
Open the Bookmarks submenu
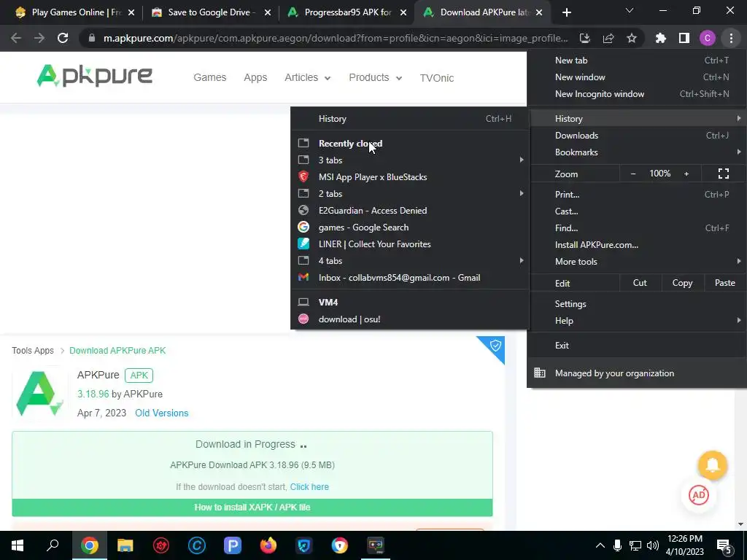click(x=637, y=152)
